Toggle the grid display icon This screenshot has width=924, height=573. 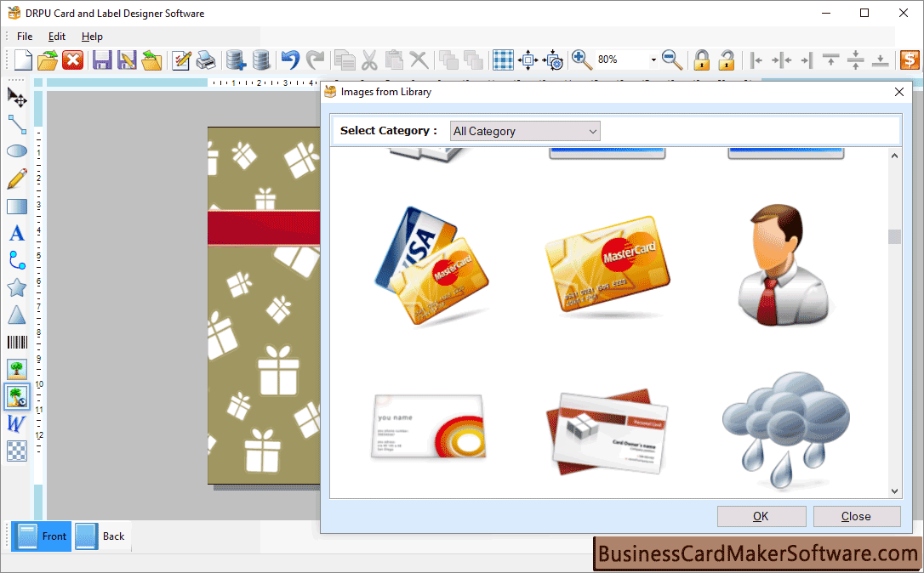click(503, 60)
